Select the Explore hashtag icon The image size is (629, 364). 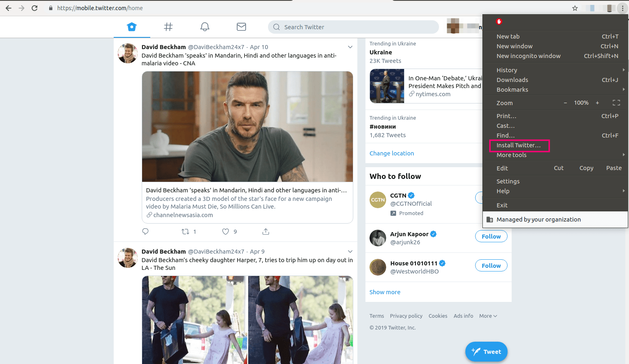point(168,27)
